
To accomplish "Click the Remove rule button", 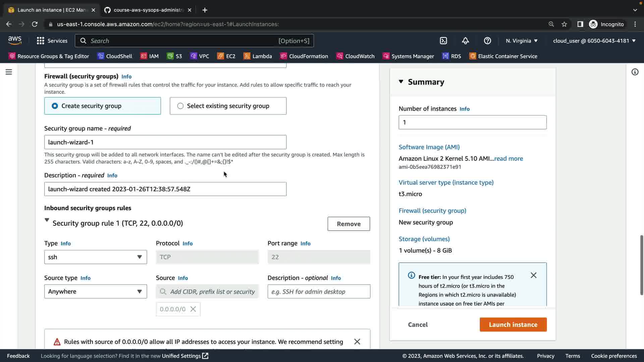I will tap(348, 224).
